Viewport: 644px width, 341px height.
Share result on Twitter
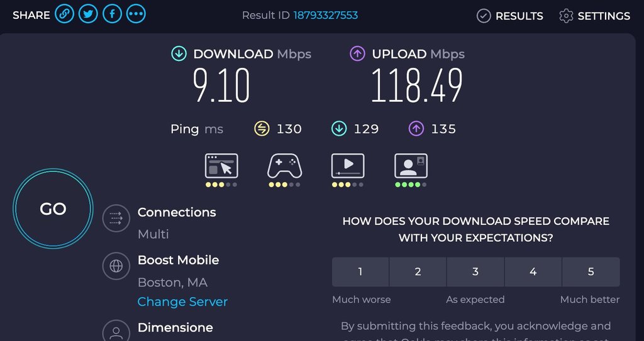click(x=88, y=14)
